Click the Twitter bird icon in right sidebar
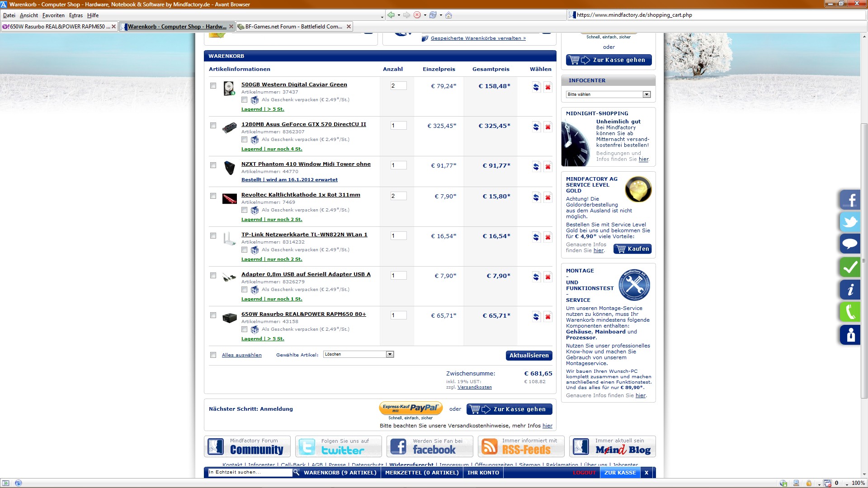This screenshot has height=488, width=868. tap(850, 222)
